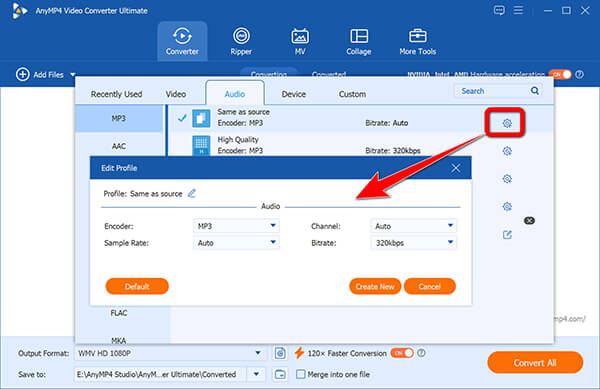600x389 pixels.
Task: Click the pencil icon to rename profile
Action: click(192, 194)
